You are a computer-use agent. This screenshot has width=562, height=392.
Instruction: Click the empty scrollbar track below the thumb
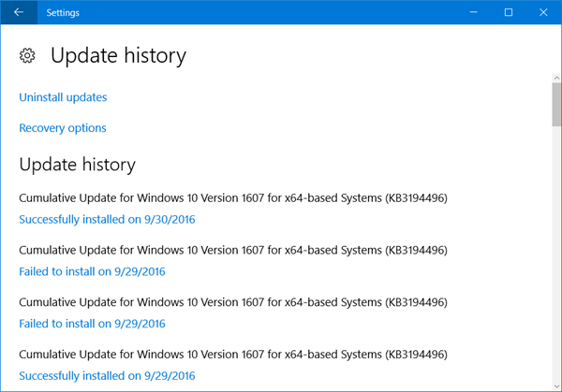556,254
